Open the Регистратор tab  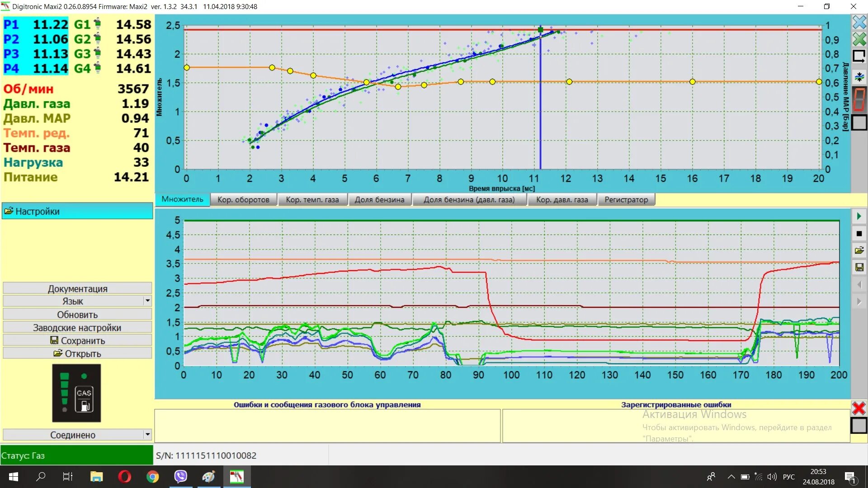[x=626, y=200]
